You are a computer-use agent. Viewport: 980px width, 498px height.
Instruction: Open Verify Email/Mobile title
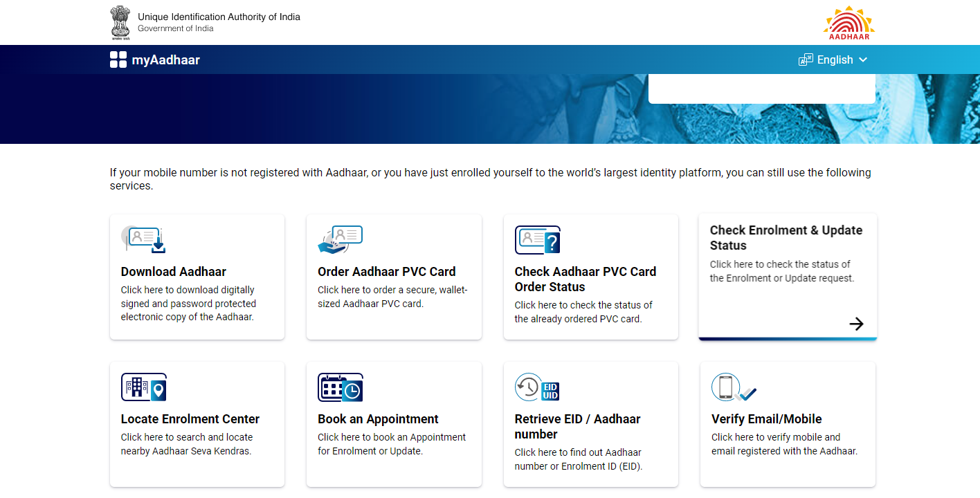point(767,419)
